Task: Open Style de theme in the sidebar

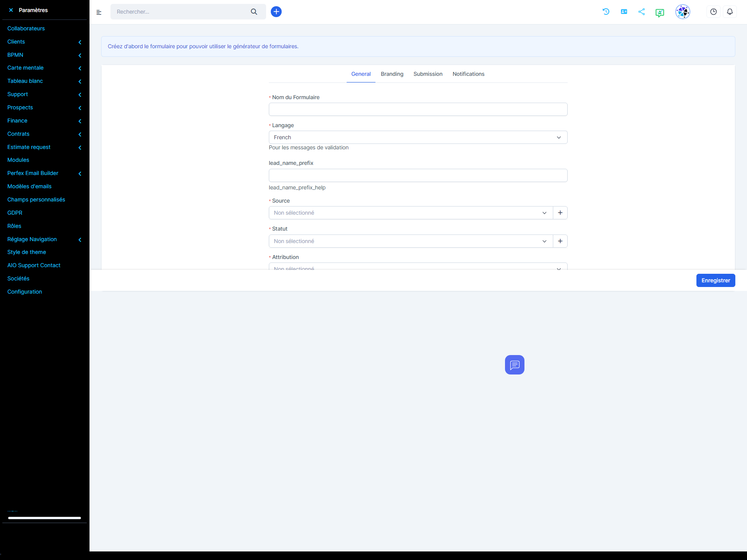Action: point(27,252)
